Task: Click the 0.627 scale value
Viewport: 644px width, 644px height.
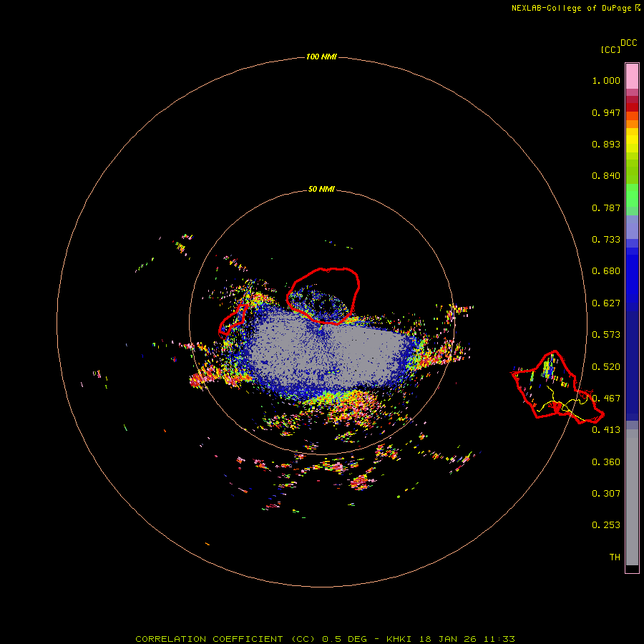Action: pos(606,303)
